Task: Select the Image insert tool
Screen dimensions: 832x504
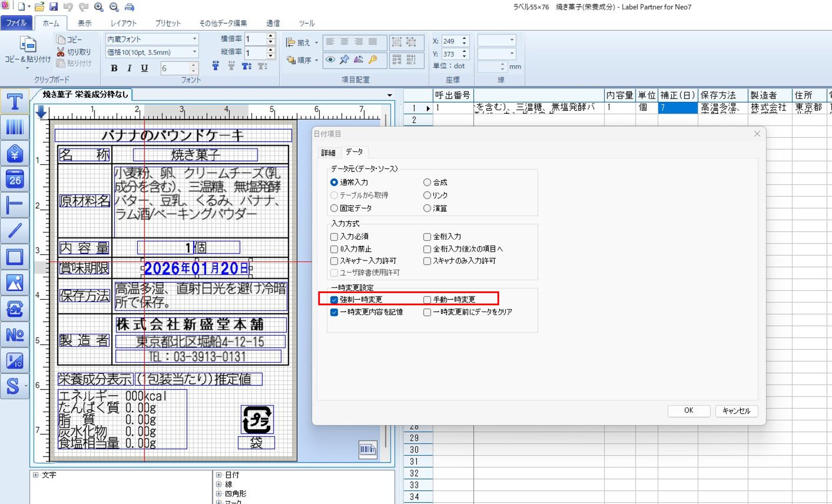Action: tap(15, 283)
